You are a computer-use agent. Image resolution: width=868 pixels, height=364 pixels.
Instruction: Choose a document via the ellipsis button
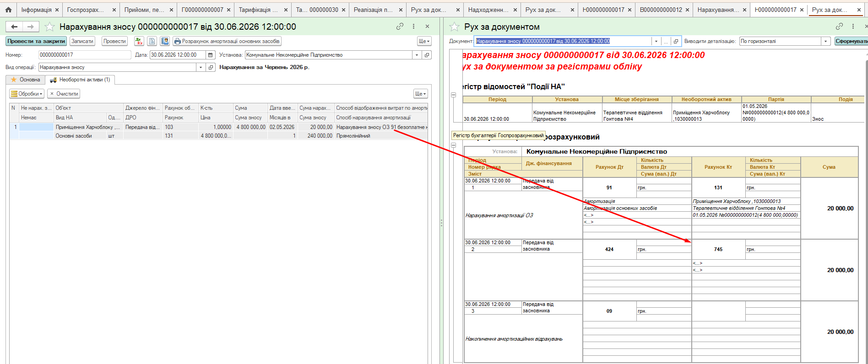666,41
